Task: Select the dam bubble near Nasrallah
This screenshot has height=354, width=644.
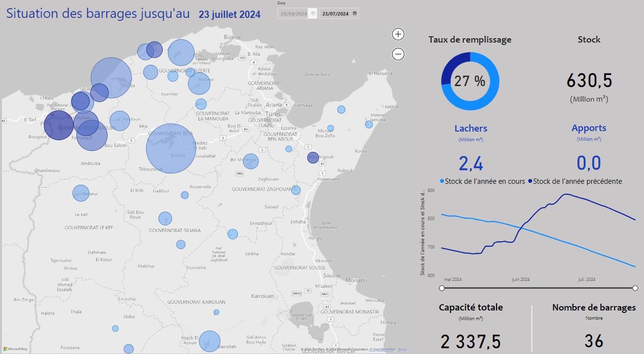Action: coord(210,341)
